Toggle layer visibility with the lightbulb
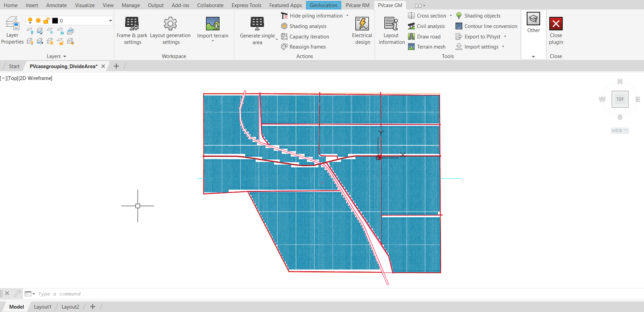 [x=30, y=20]
